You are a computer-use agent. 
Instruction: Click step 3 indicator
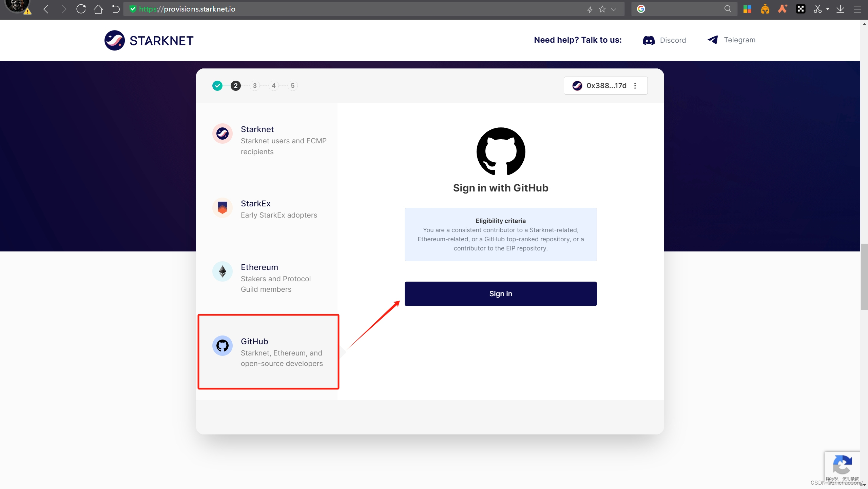tap(255, 86)
